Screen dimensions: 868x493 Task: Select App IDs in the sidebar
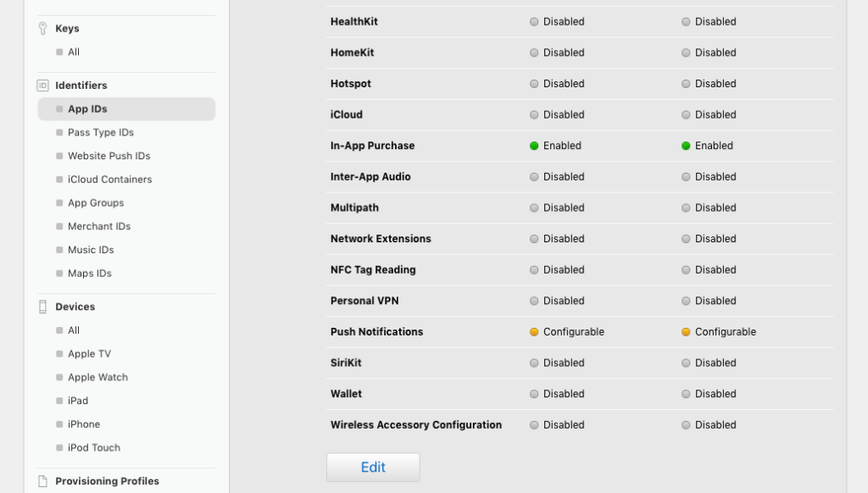(x=87, y=109)
